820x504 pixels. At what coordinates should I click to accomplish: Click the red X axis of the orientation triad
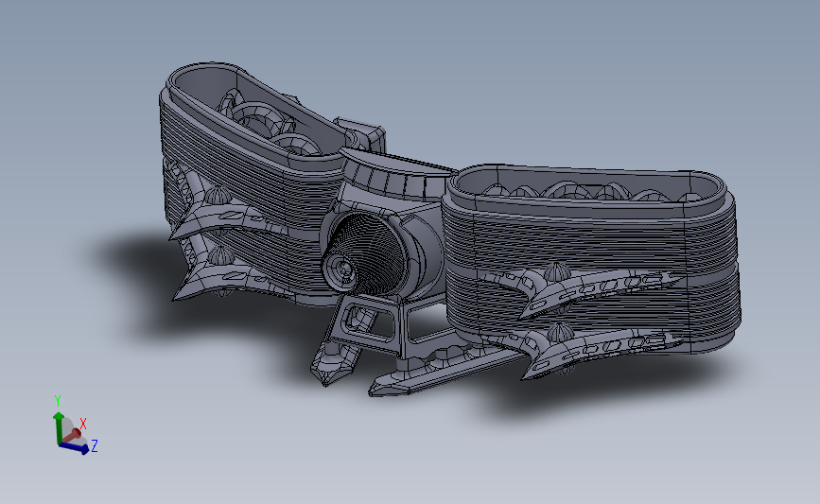tap(73, 434)
